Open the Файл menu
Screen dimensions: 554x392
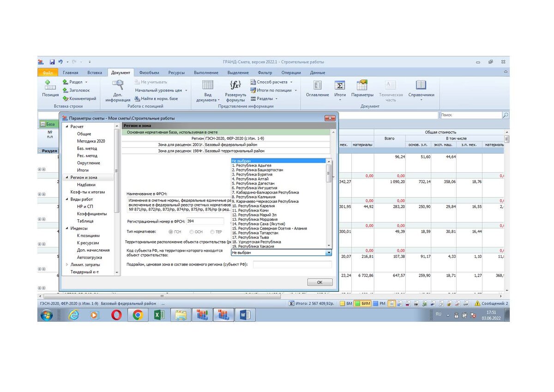point(48,72)
